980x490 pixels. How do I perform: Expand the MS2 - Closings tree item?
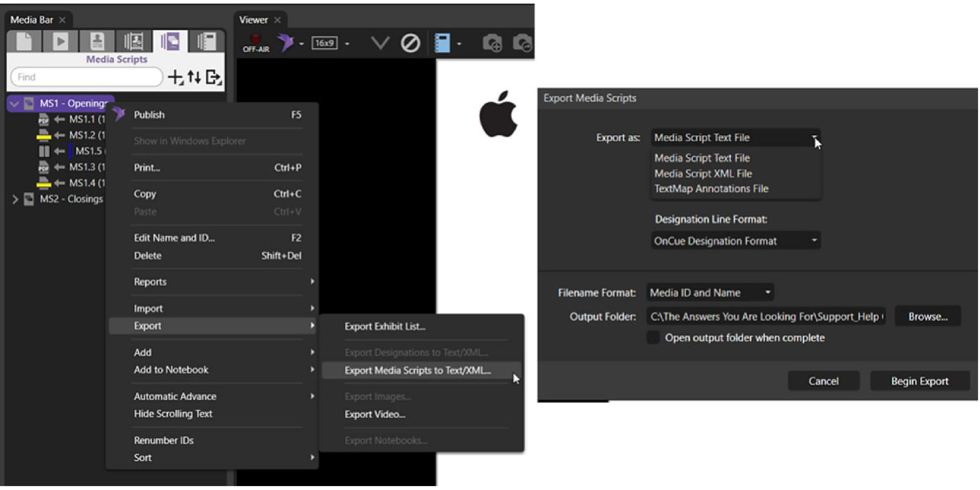[15, 198]
